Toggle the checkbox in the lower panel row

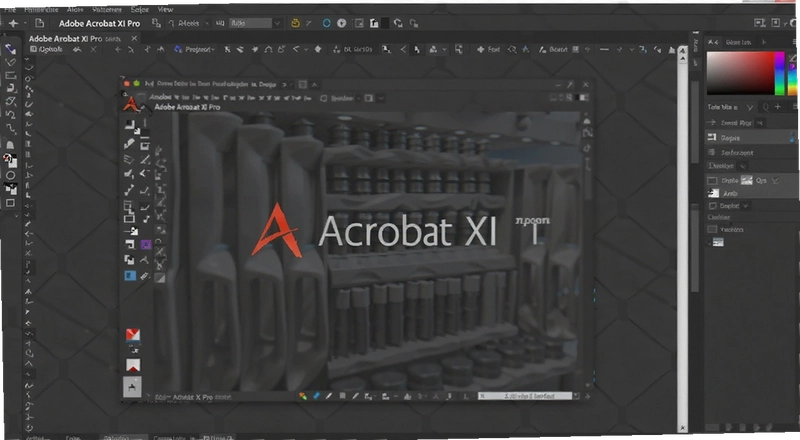point(712,229)
